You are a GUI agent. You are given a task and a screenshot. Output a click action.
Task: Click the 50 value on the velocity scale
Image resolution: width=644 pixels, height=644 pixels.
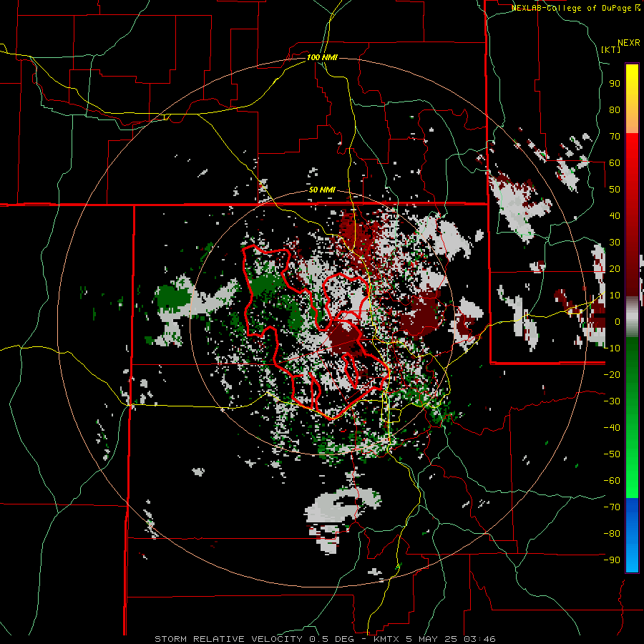615,190
